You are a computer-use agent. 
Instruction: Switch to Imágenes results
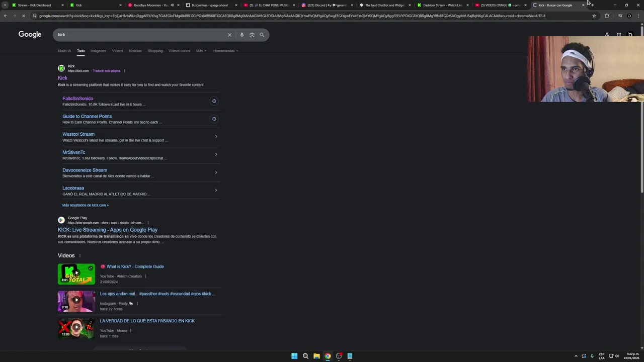click(x=98, y=51)
